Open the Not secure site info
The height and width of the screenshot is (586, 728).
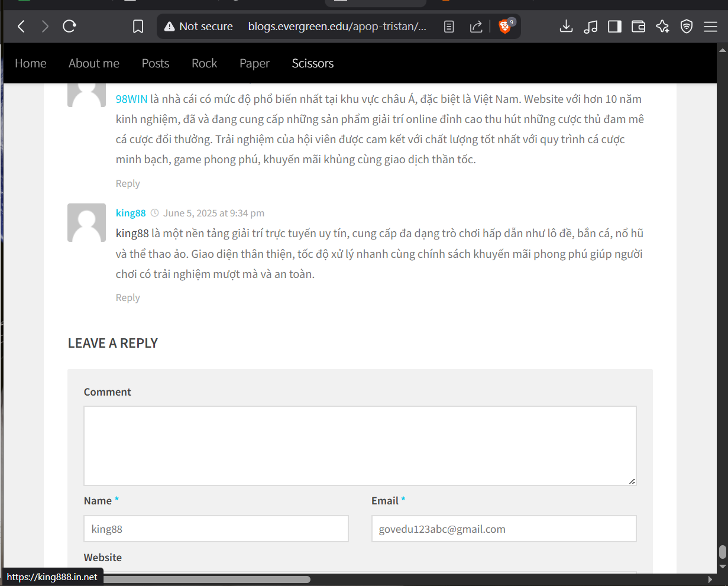pos(198,26)
